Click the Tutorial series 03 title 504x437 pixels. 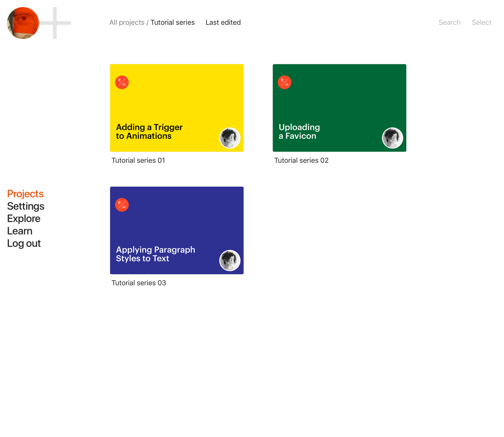coord(139,283)
